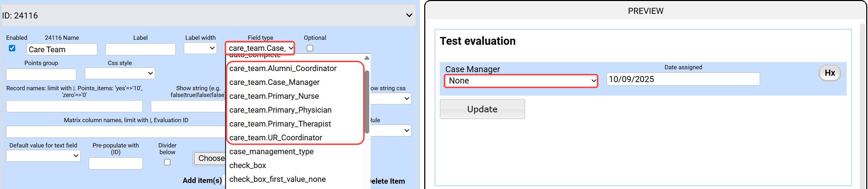
Task: Collapse the ID: 24116 section chevron
Action: coord(409,15)
